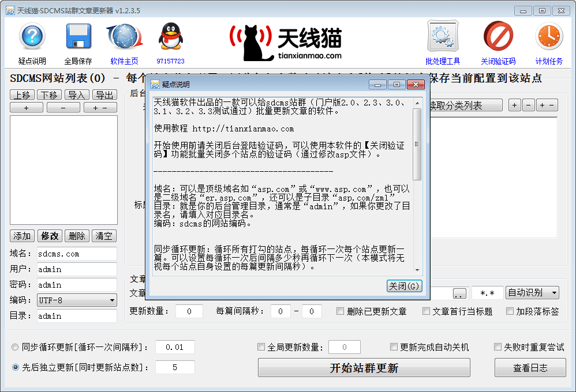Screen dimensions: 576x392
Task: Click the 天线猫 tianxianmao.com logo
Action: coord(286,43)
